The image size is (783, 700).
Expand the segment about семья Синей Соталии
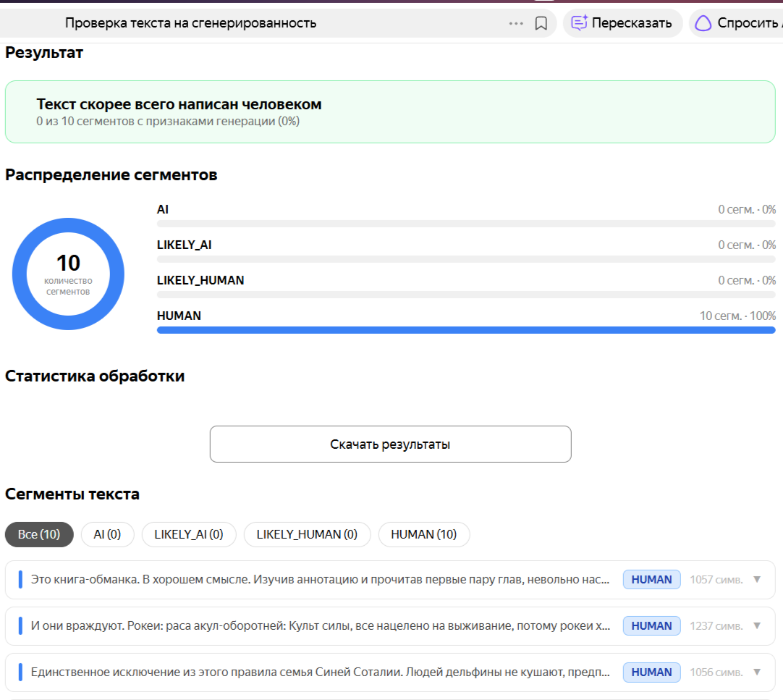[757, 672]
